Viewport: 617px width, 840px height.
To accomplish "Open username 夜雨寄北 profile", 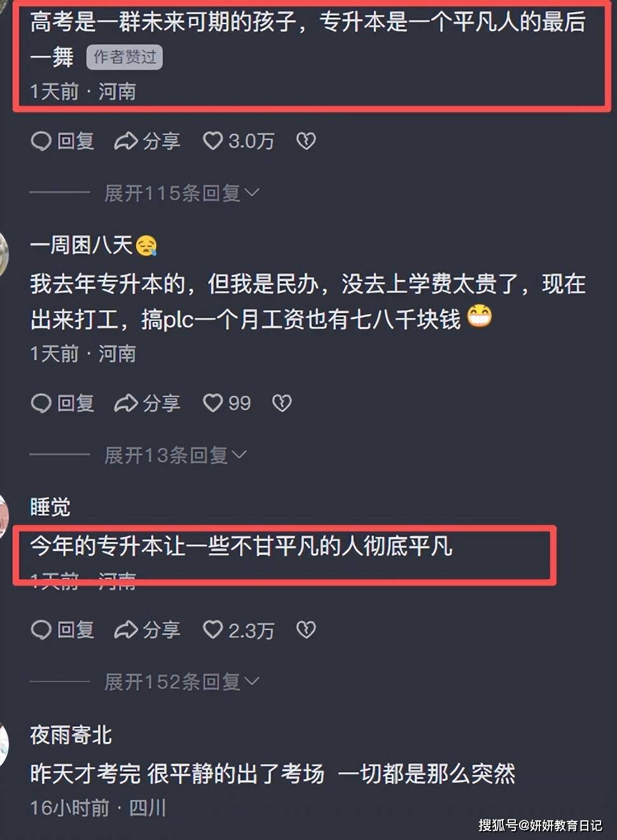I will pos(71,736).
